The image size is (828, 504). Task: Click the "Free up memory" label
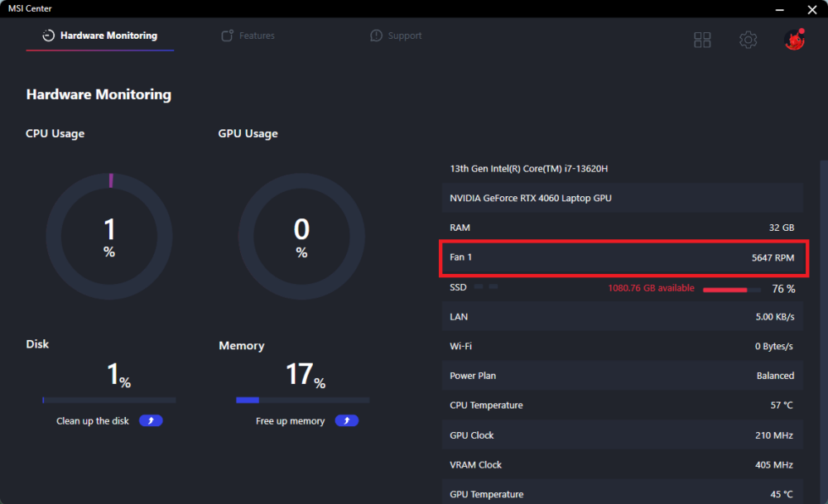(290, 421)
